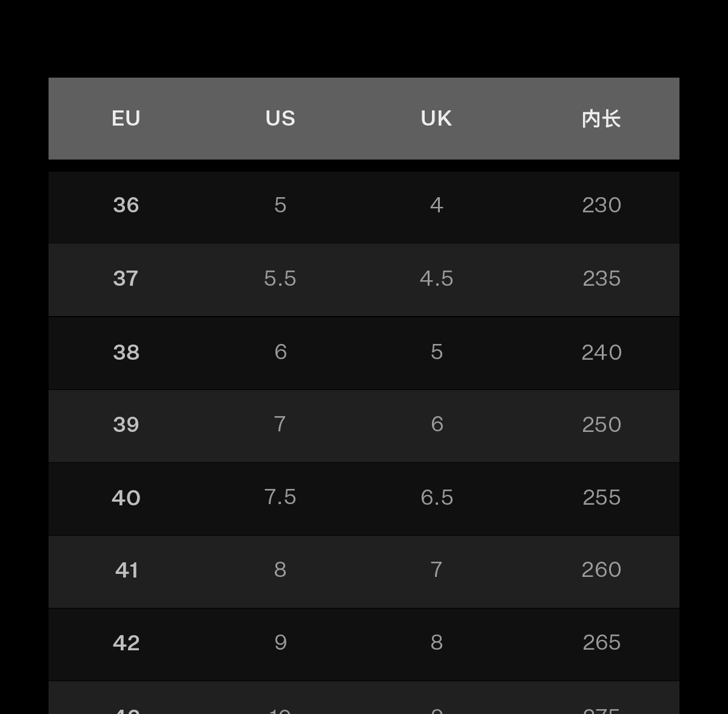The image size is (728, 714).
Task: Click the EU size 37 cell
Action: coord(126,279)
